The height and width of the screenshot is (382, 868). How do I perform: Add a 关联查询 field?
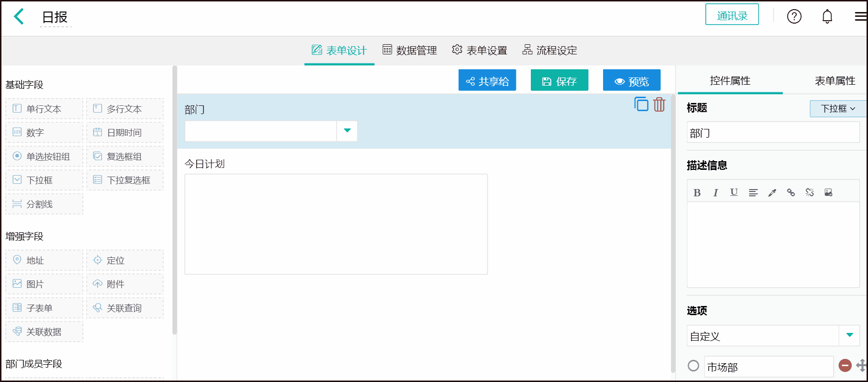(x=125, y=308)
